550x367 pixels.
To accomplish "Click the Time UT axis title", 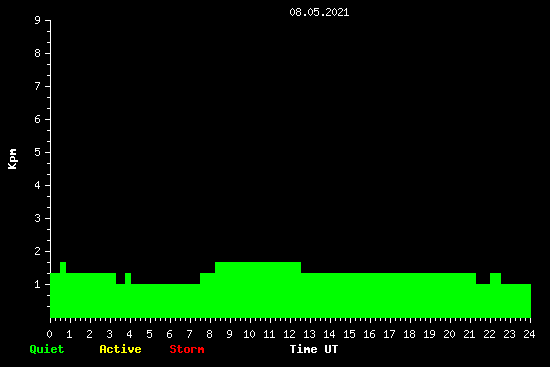I will point(314,349).
